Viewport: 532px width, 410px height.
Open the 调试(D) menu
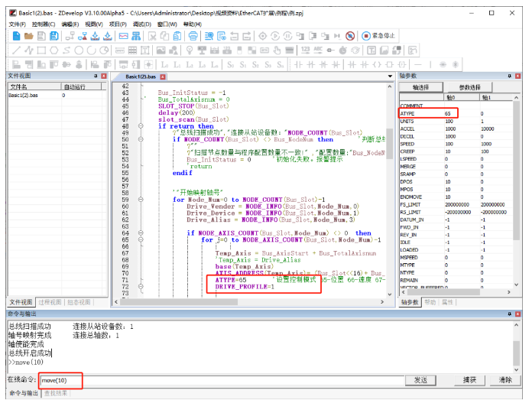tap(141, 24)
